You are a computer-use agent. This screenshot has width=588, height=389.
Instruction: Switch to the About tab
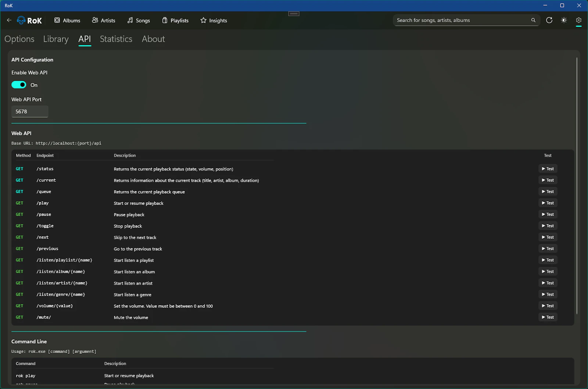153,39
